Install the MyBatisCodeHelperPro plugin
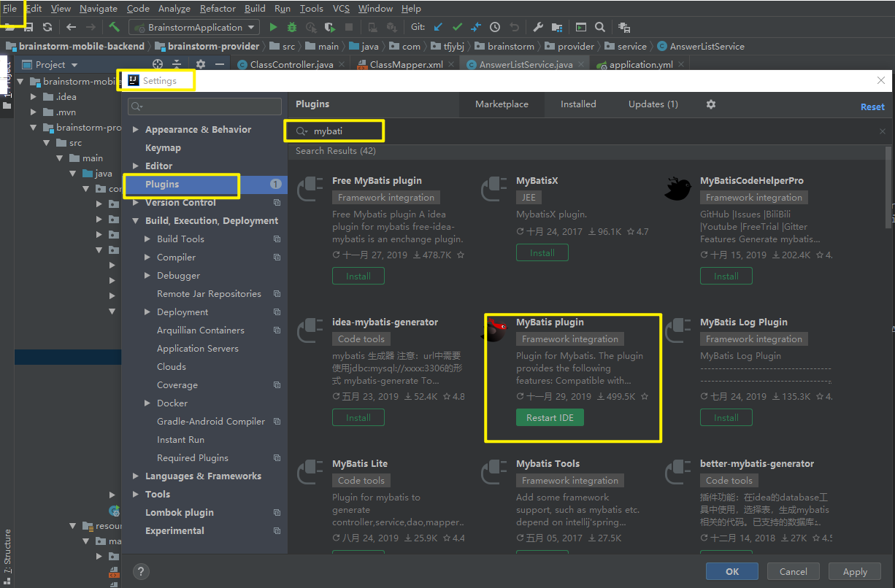 tap(726, 276)
